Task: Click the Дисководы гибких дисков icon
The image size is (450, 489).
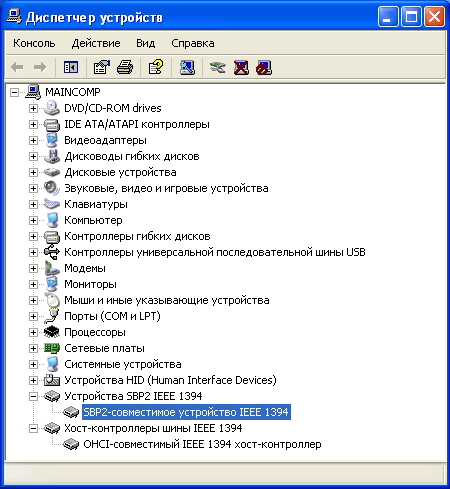Action: (x=52, y=156)
